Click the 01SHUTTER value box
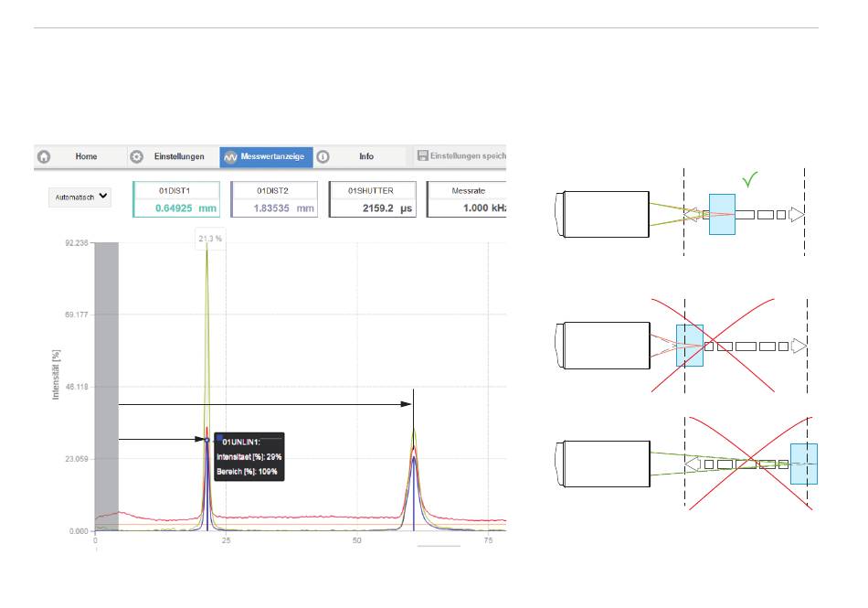Image resolution: width=868 pixels, height=608 pixels. [x=372, y=199]
